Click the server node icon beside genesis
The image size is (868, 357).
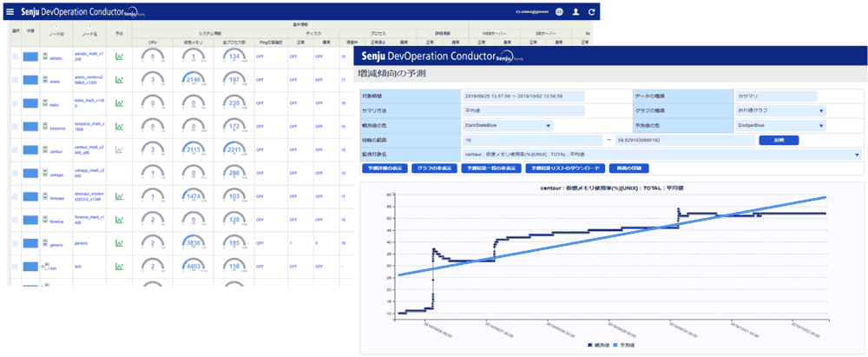pos(45,243)
